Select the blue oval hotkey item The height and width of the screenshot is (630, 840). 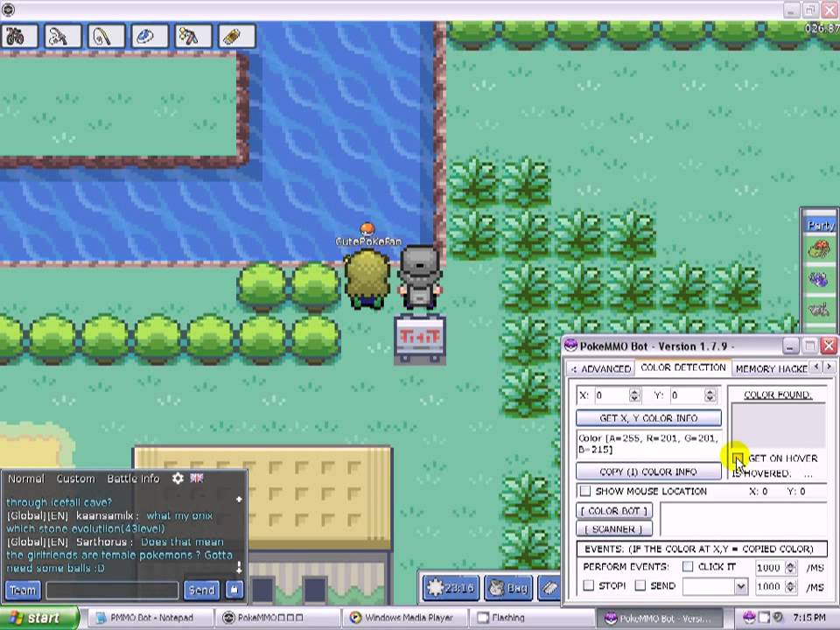[x=150, y=37]
